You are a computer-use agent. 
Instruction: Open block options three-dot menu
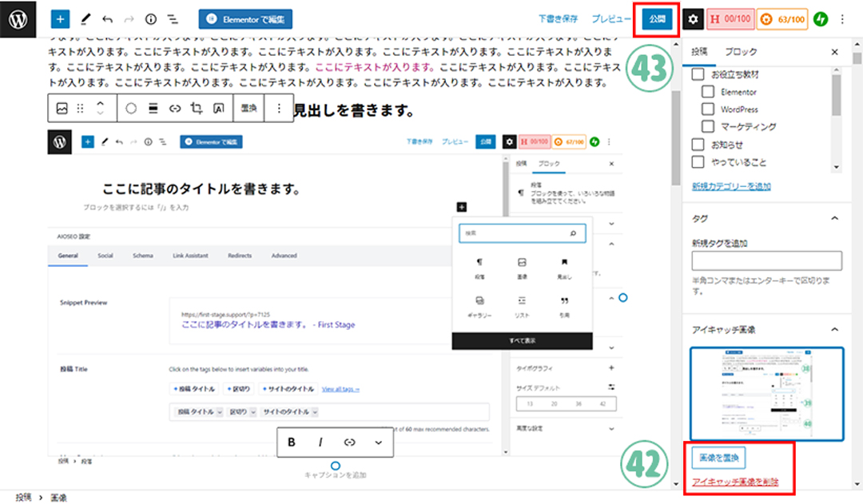[278, 108]
